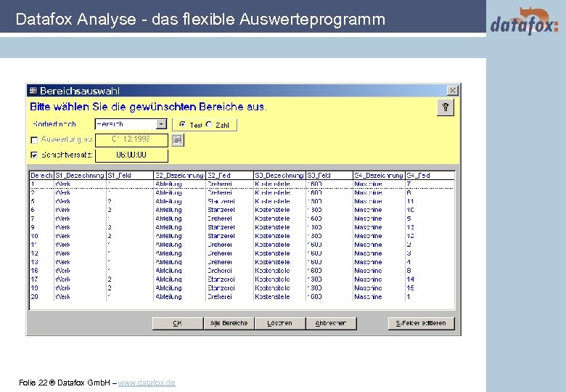Click the Schichtversatz time field 06:00:00
The width and height of the screenshot is (566, 392).
(131, 155)
